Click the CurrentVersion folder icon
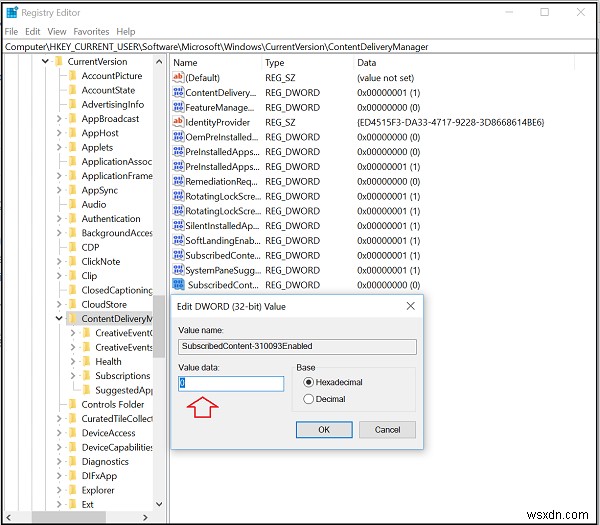 59,61
